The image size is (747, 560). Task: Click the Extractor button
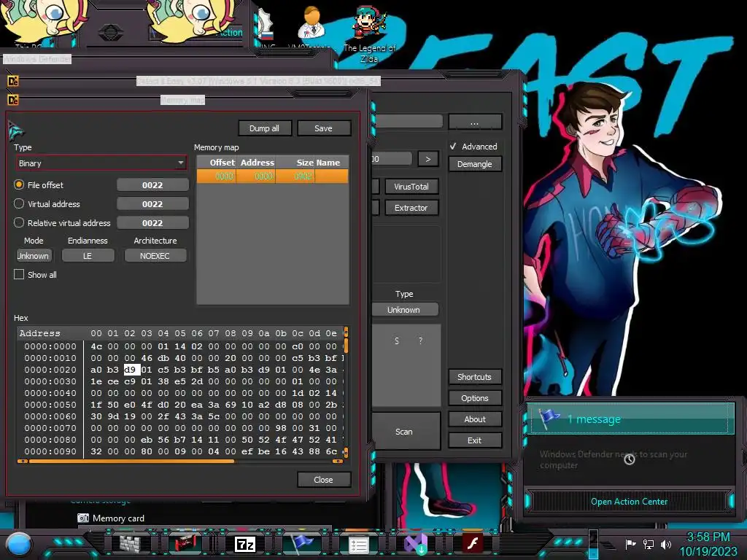pyautogui.click(x=411, y=208)
